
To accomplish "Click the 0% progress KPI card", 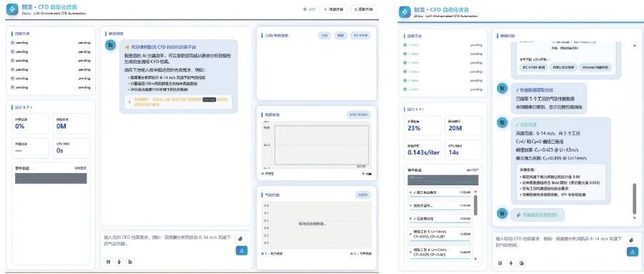I will (x=30, y=124).
